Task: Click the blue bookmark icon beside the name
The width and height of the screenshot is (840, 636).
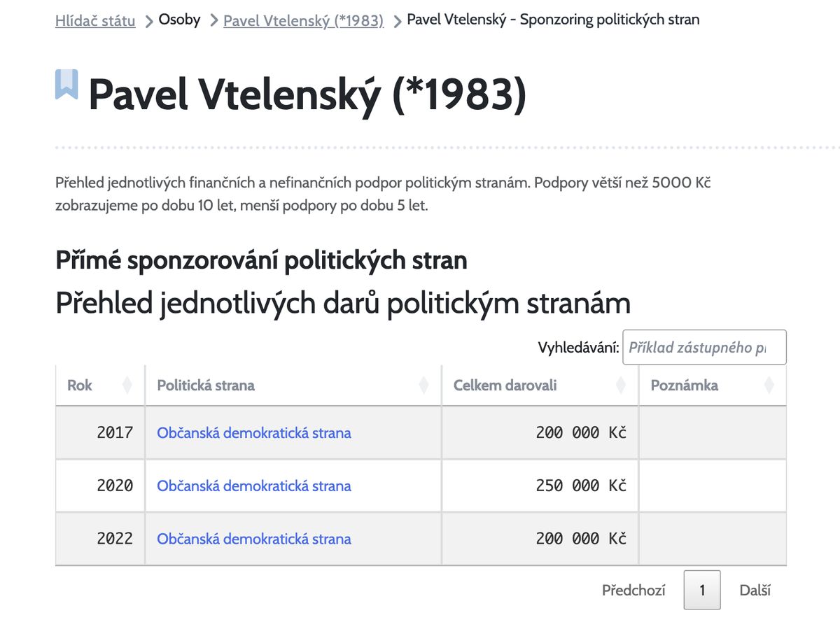Action: pyautogui.click(x=66, y=84)
